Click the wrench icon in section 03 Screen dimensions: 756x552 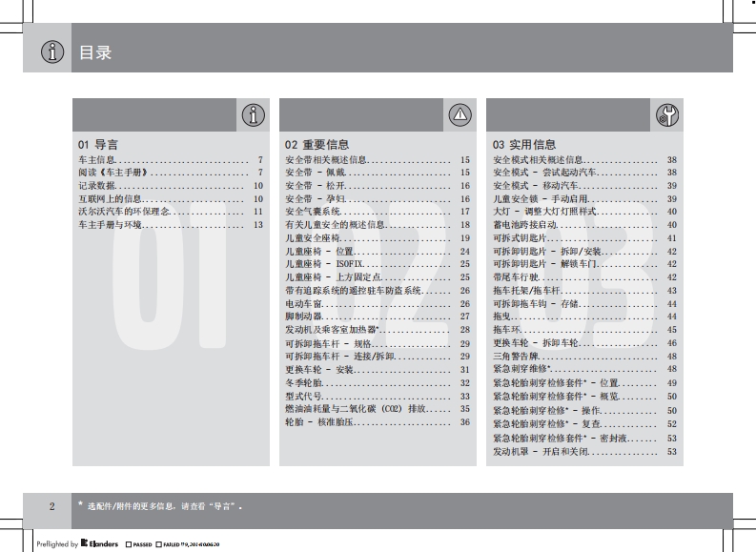coord(666,115)
